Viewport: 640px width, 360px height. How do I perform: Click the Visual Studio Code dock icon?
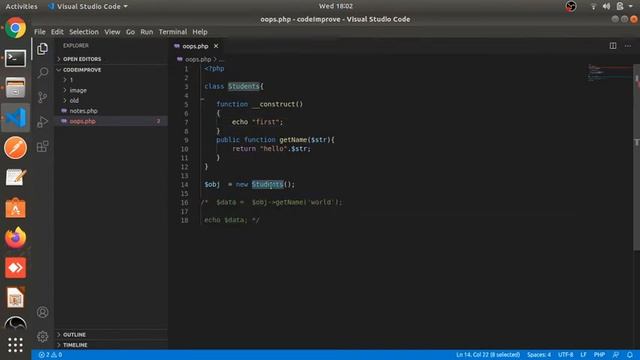pos(16,118)
